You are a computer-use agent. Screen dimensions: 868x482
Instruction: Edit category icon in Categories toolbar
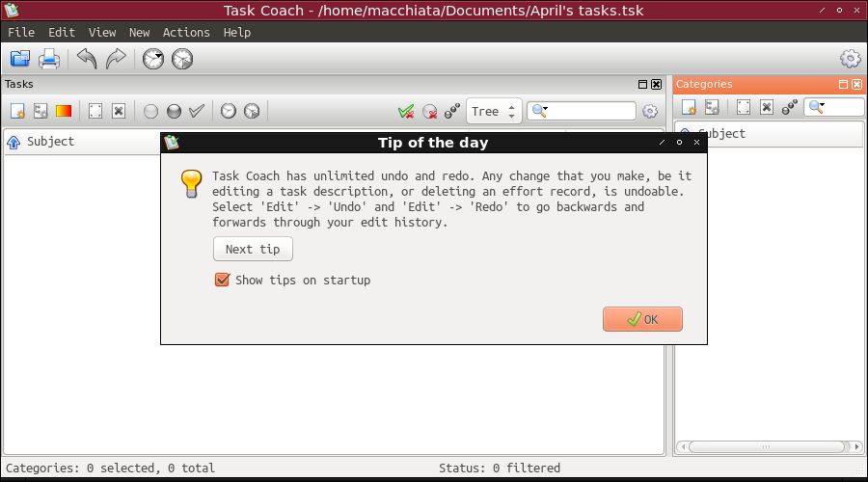click(744, 107)
